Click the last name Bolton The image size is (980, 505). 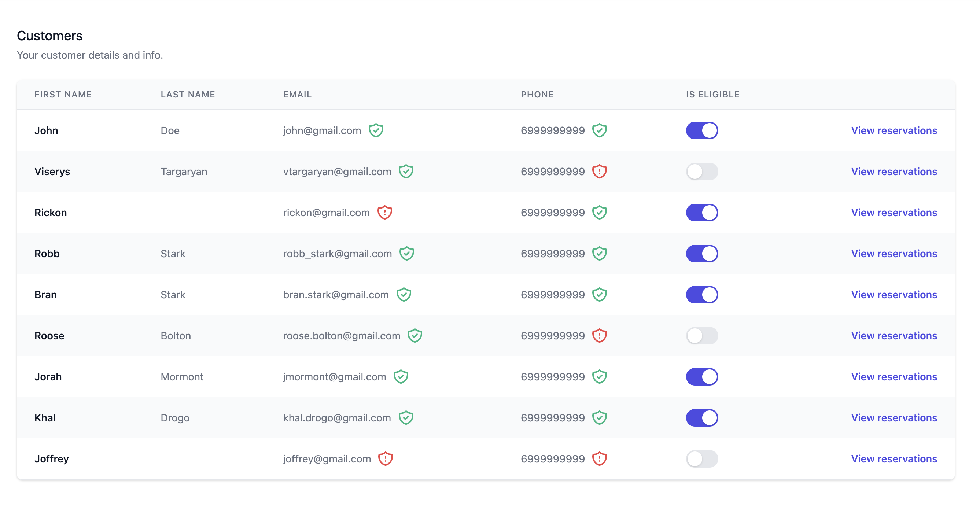(176, 336)
